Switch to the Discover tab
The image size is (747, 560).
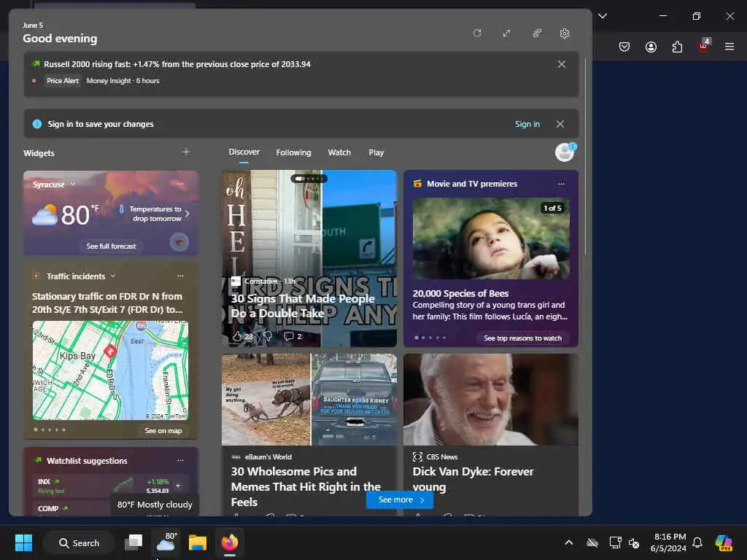[244, 152]
